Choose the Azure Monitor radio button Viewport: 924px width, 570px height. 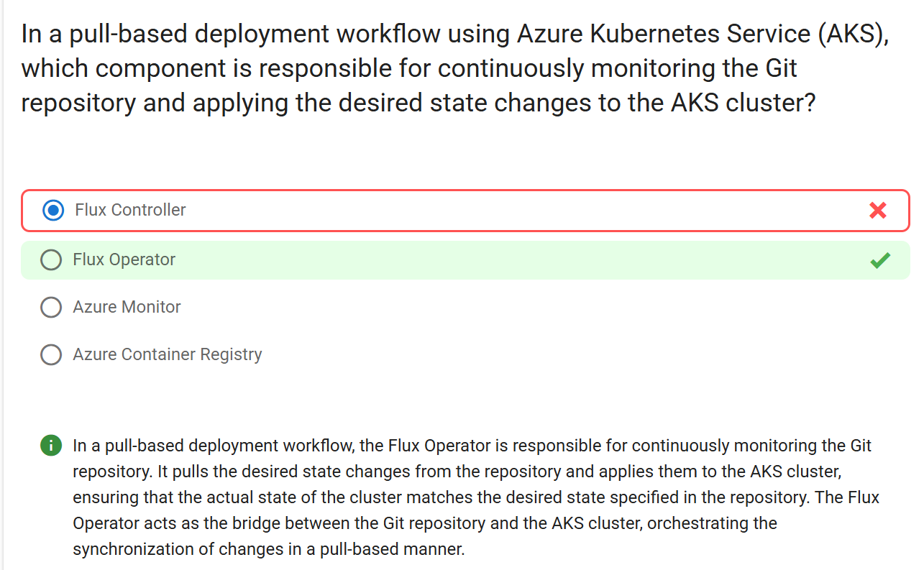[51, 307]
